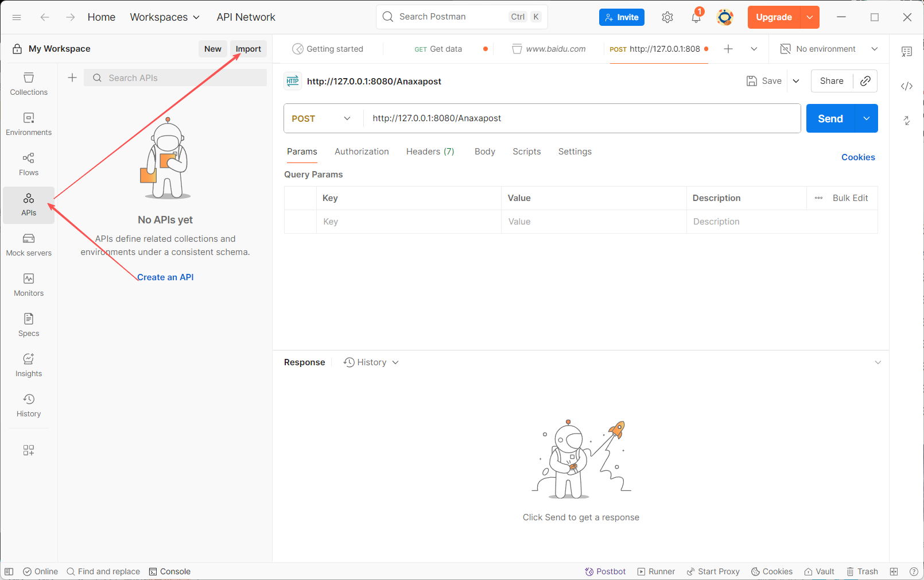924x580 pixels.
Task: Click the configure sidebar grid-plus icon
Action: coord(29,450)
